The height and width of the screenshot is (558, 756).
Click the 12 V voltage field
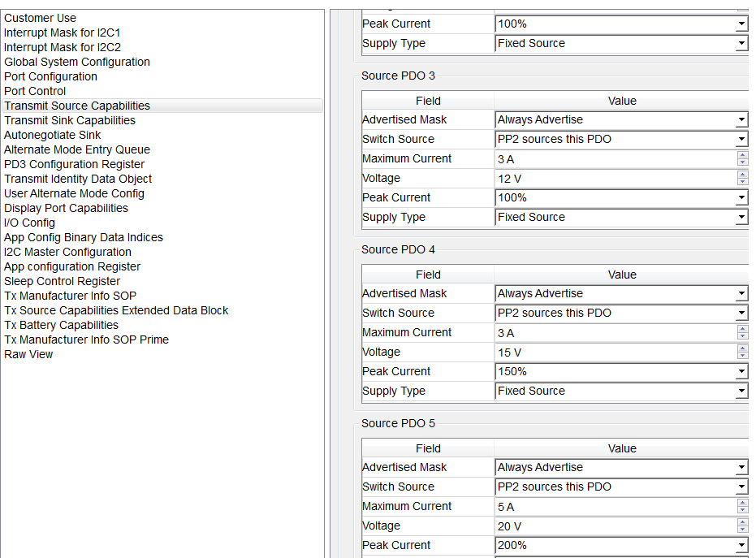616,179
